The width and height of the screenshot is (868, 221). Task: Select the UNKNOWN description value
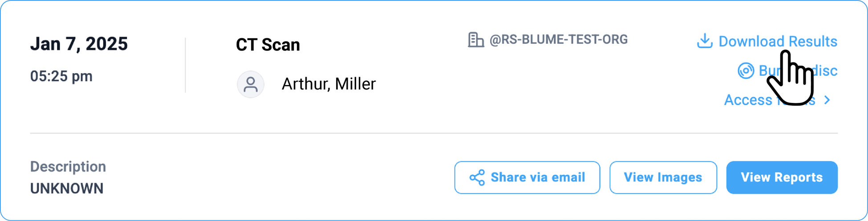coord(67,188)
